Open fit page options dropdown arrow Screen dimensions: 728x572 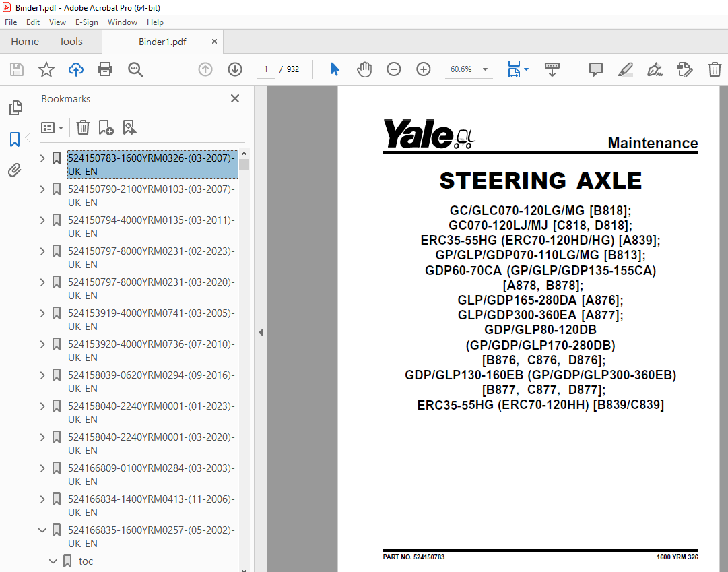(x=526, y=69)
